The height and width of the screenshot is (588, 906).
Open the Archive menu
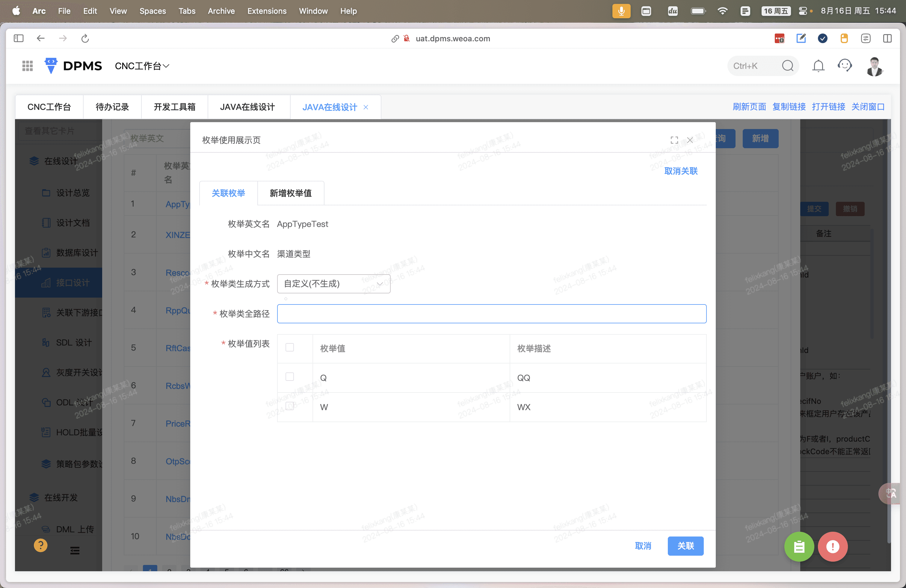pos(221,11)
